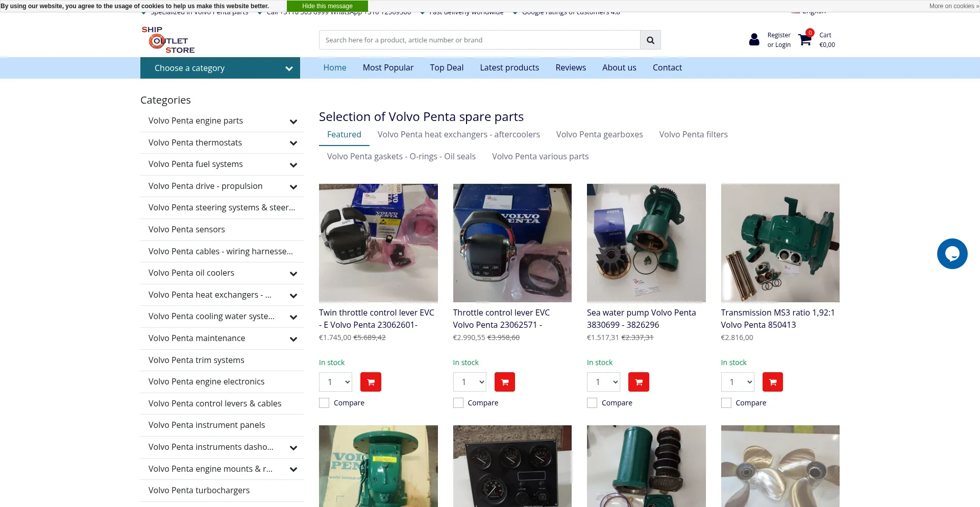The image size is (980, 507).
Task: Open quantity dropdown for Transmission MS3
Action: tap(738, 382)
